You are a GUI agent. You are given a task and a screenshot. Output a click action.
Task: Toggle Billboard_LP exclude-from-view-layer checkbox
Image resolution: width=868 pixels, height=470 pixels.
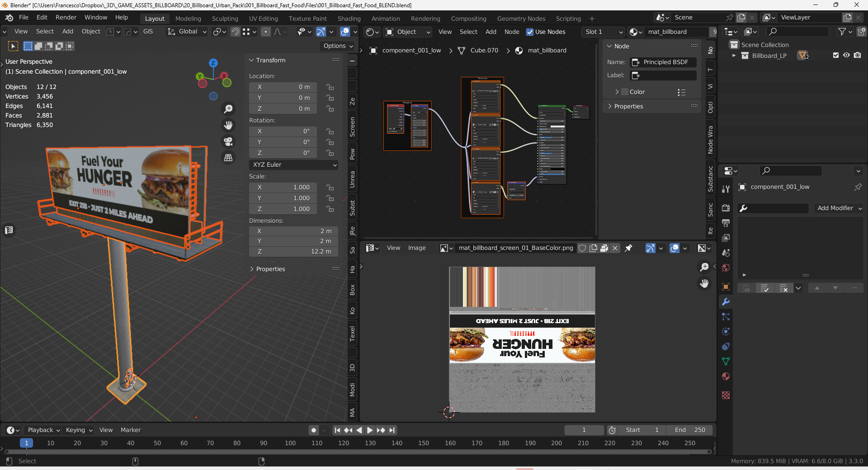pyautogui.click(x=836, y=56)
